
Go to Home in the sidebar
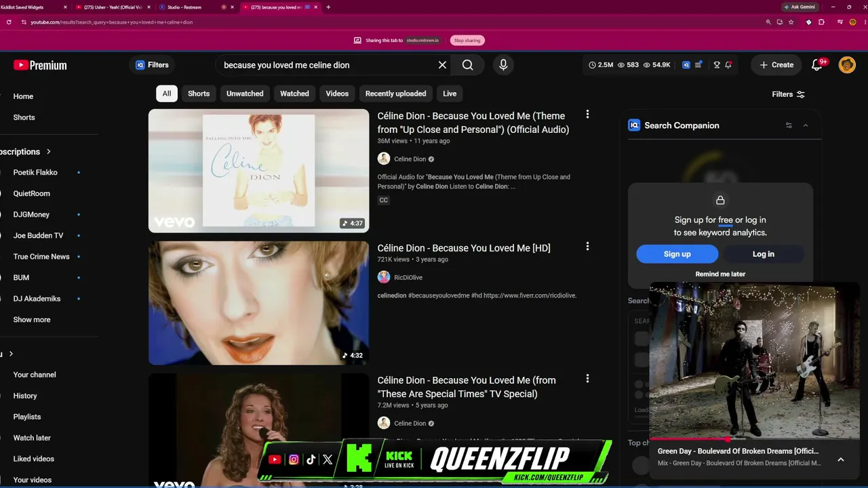tap(23, 96)
